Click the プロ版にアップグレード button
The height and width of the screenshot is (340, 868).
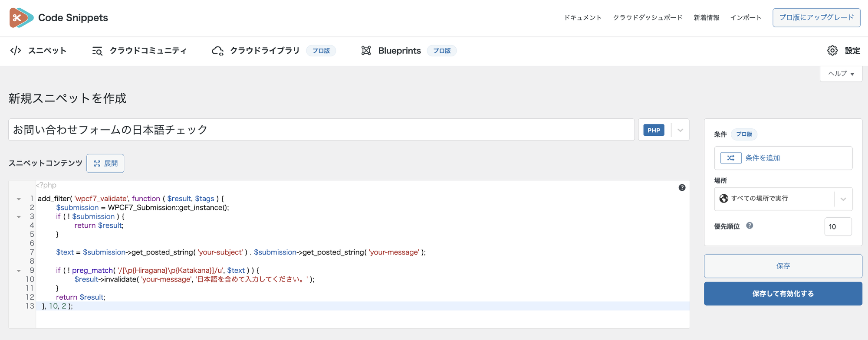[x=816, y=18]
